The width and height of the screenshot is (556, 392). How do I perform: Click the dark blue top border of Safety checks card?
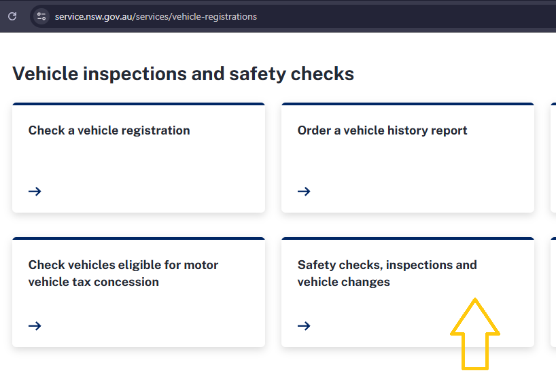tap(408, 239)
